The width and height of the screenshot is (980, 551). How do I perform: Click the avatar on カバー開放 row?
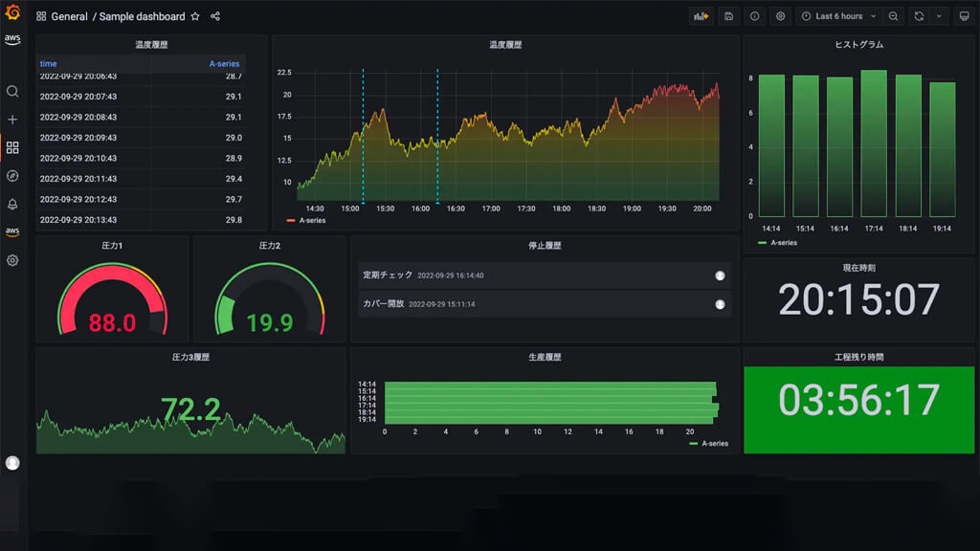720,304
